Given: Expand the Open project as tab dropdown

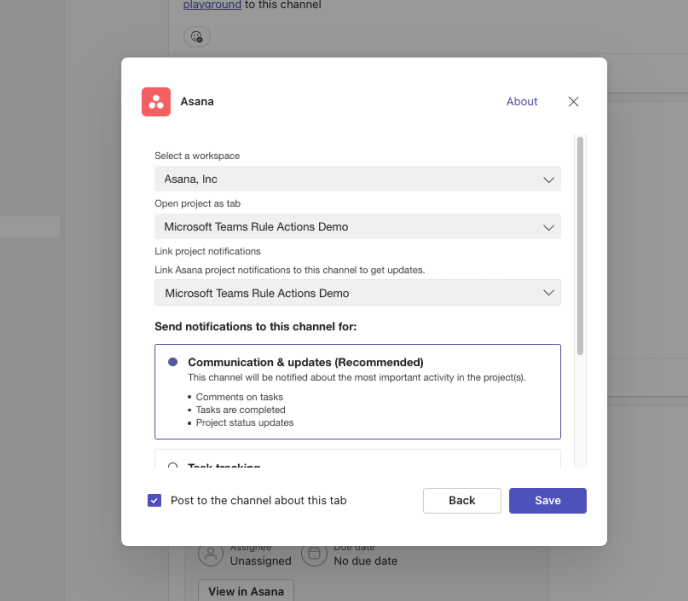Looking at the screenshot, I should (357, 227).
